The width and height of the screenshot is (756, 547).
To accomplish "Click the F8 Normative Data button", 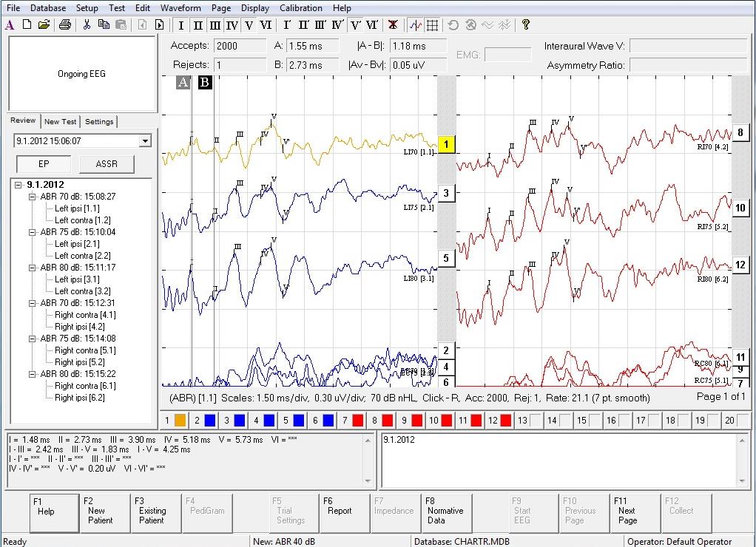I will click(x=447, y=513).
